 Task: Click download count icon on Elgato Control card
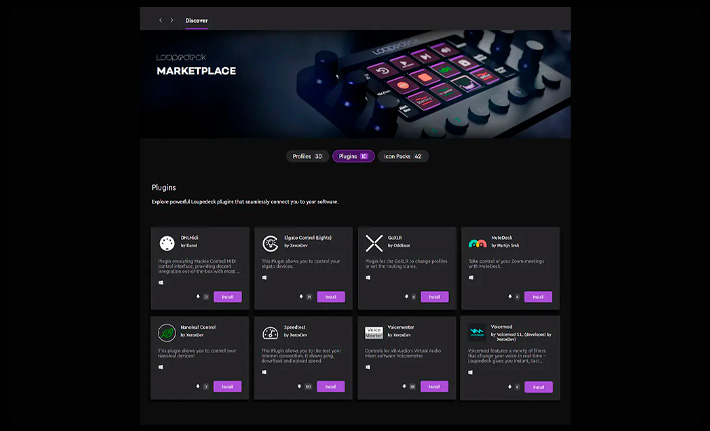[301, 297]
